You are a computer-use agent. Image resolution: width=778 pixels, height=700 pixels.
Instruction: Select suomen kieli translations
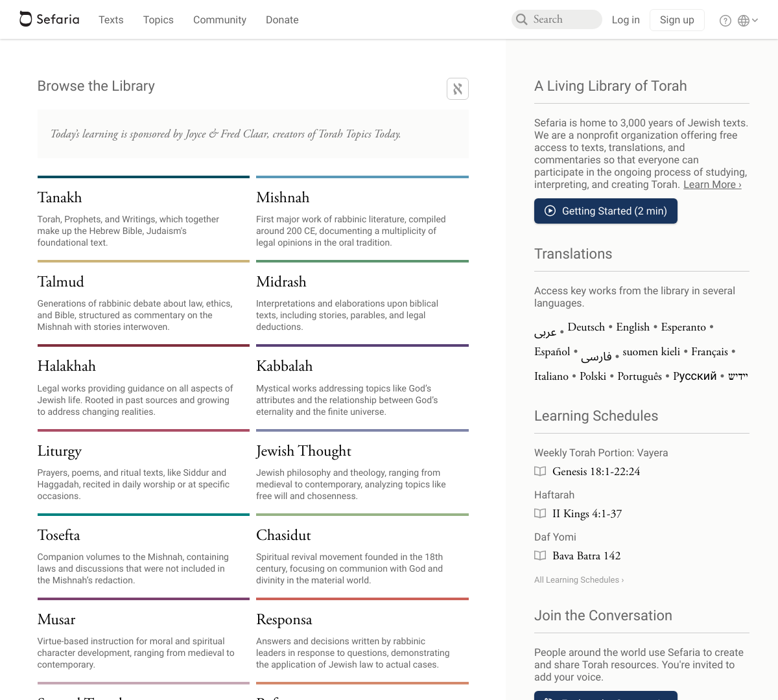coord(652,352)
